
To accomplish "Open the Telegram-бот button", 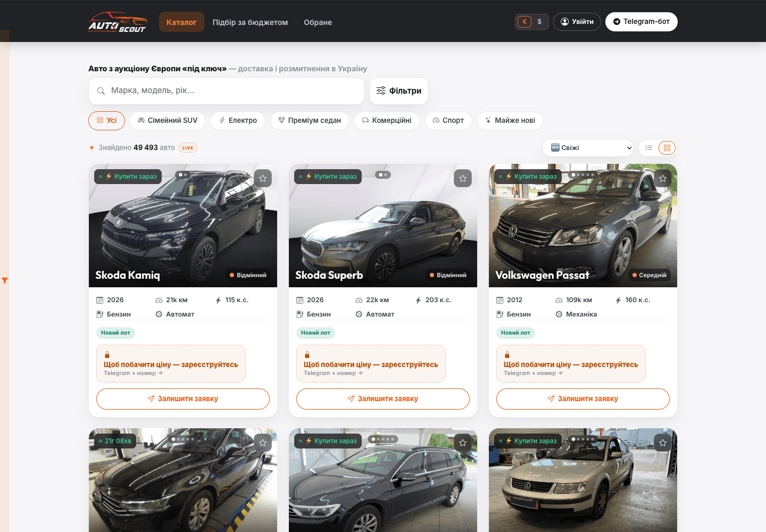I will 642,22.
